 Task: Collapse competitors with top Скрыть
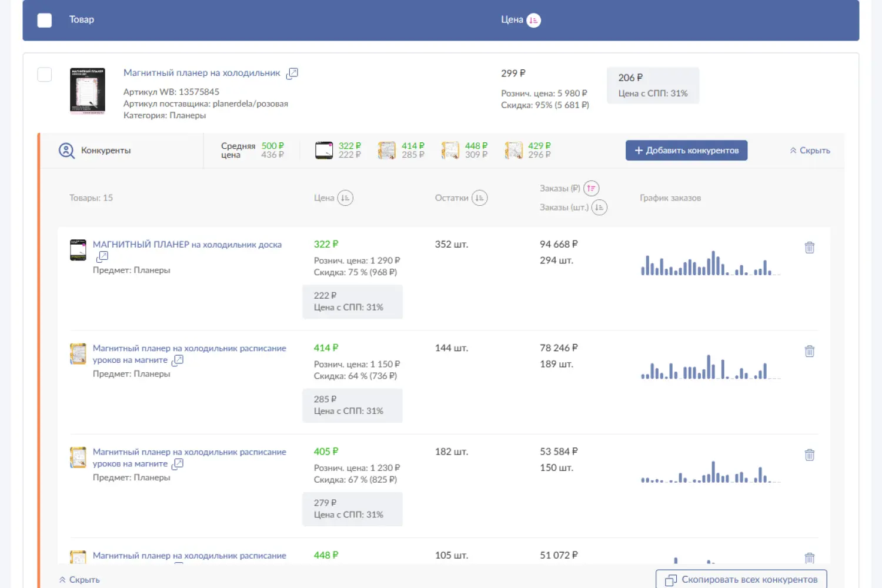pos(810,151)
